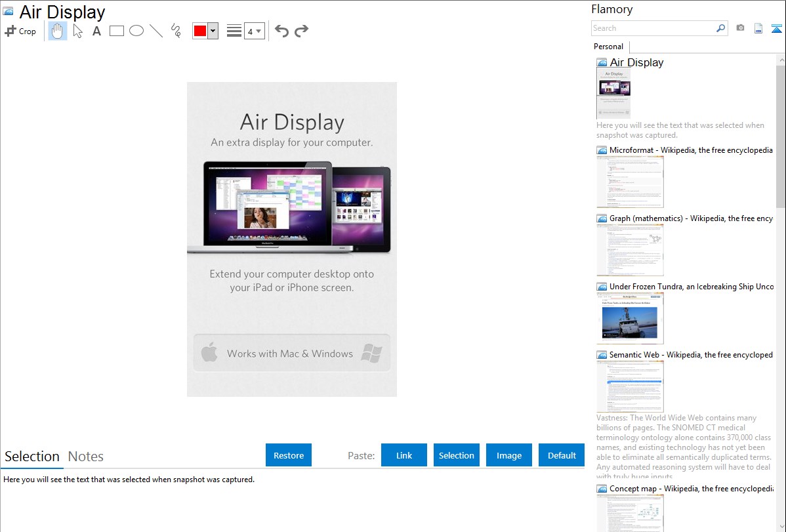Select the rectangle shape tool

[117, 31]
